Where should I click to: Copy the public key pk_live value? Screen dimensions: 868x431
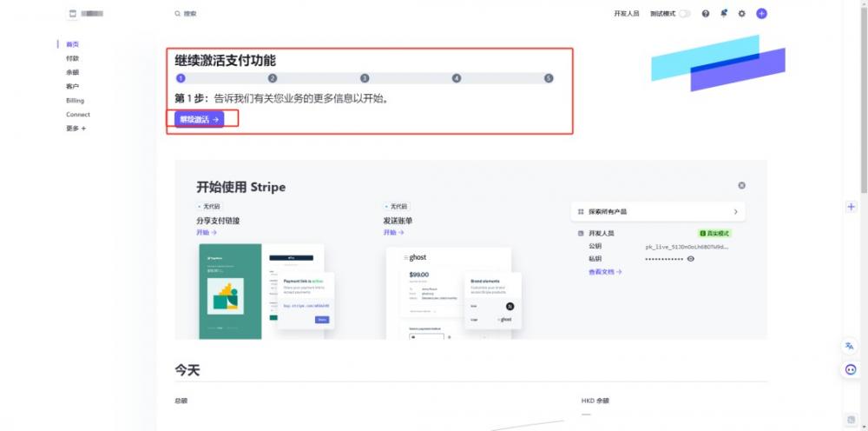pyautogui.click(x=687, y=247)
